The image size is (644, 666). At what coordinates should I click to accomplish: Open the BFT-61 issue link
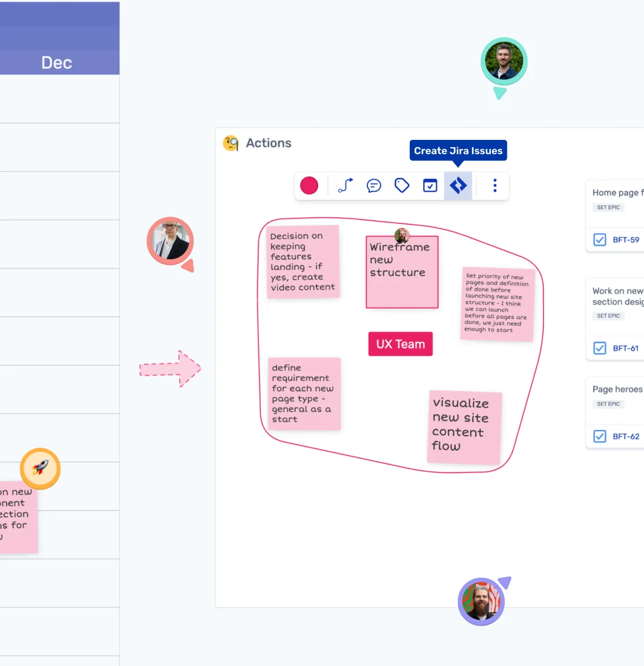[x=626, y=348]
